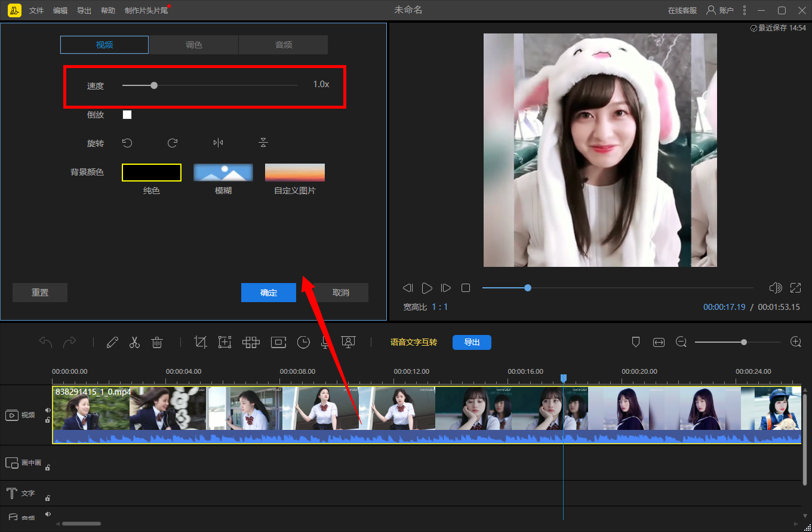Click the stop square button
The width and height of the screenshot is (812, 532).
466,288
